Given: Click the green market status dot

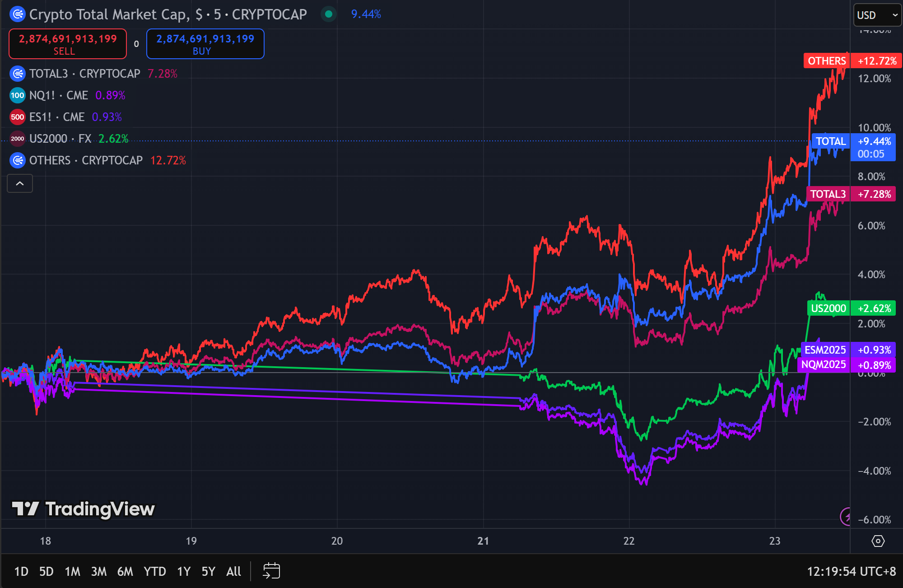Looking at the screenshot, I should click(329, 14).
